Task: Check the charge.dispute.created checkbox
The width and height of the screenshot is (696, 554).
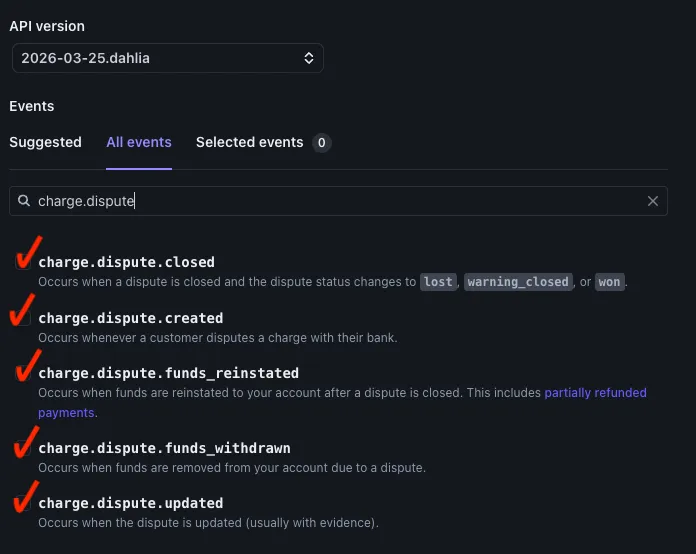Action: [23, 318]
